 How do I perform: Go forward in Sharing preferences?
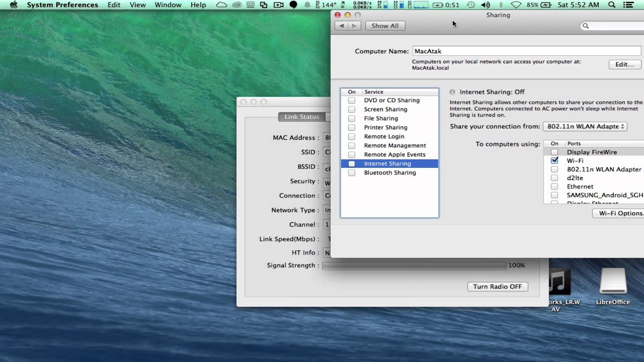[354, 26]
